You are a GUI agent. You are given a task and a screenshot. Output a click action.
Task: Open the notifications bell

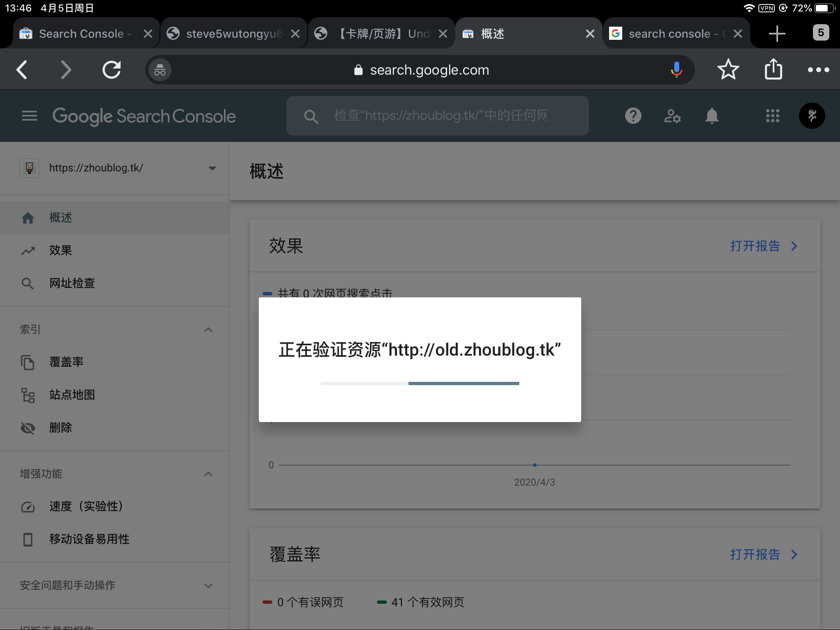click(712, 116)
